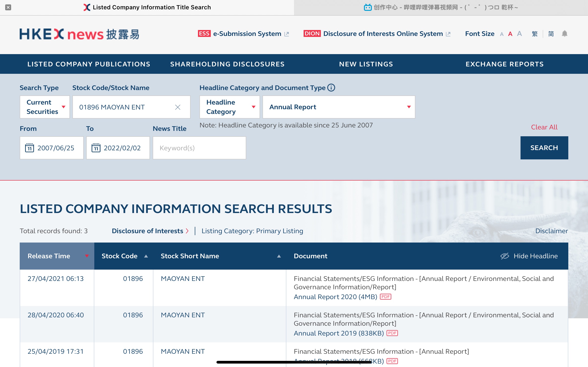Click PDF icon for Annual Report 2020

386,297
